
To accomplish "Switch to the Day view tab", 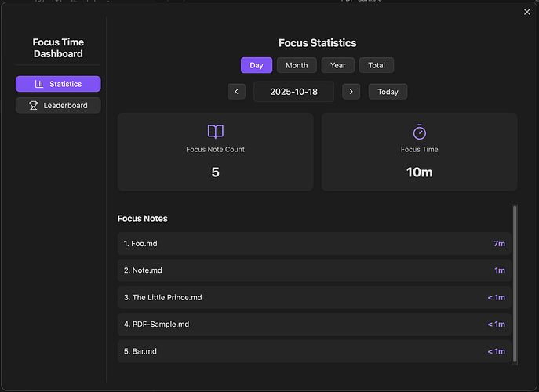I will [257, 65].
